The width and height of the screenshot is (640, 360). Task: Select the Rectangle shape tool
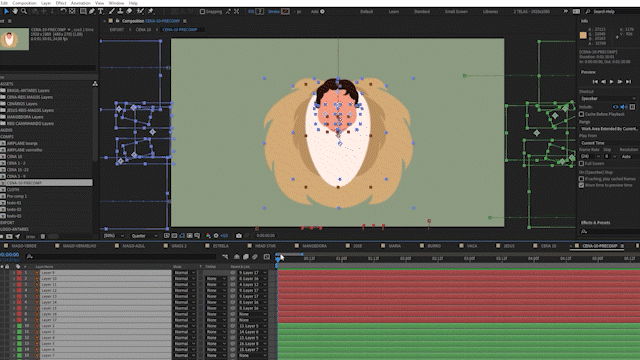[x=83, y=11]
